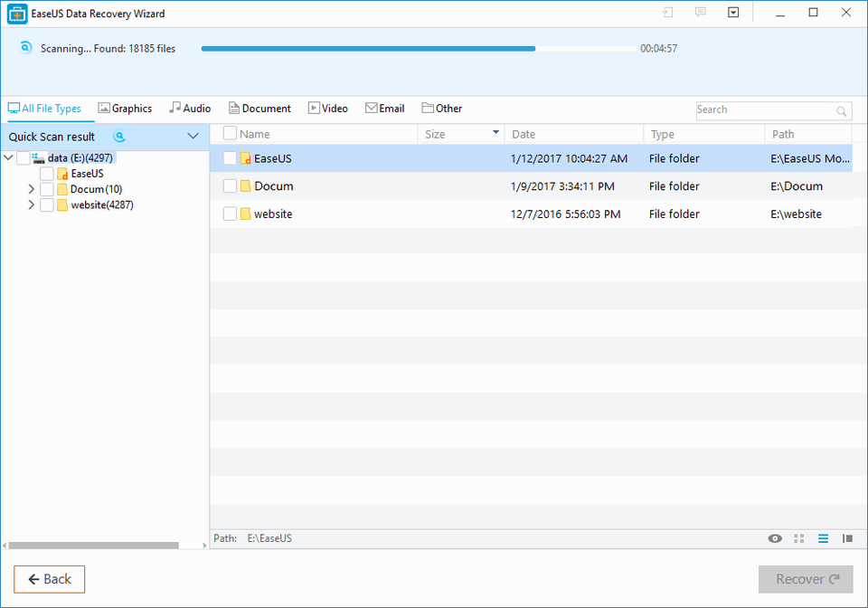
Task: Click the preview eye icon in status bar
Action: click(x=775, y=538)
